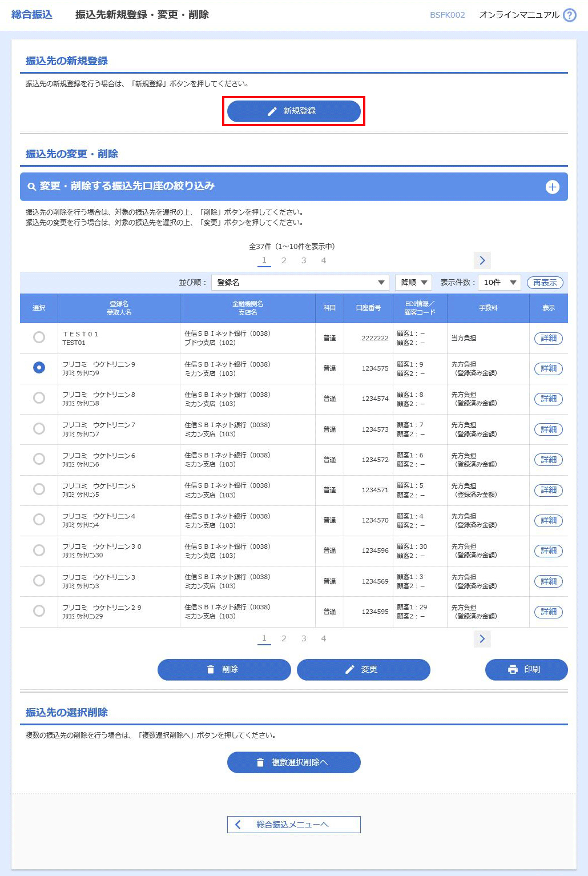588x876 pixels.
Task: Click the 総合振込 header title
Action: [x=32, y=15]
